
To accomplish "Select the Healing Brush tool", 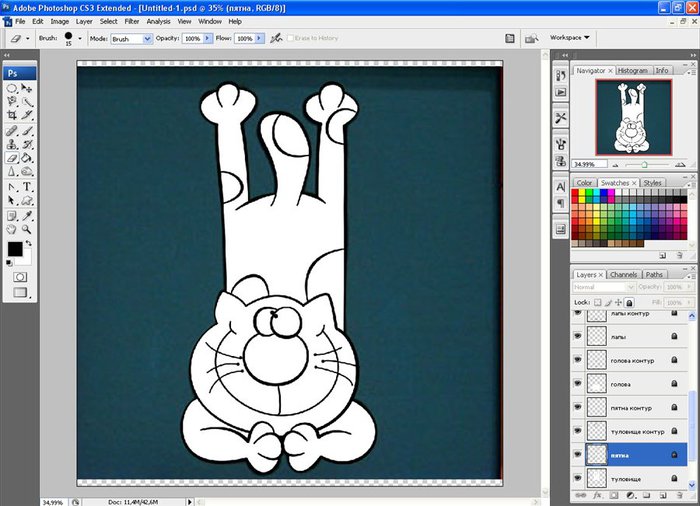I will (12, 131).
